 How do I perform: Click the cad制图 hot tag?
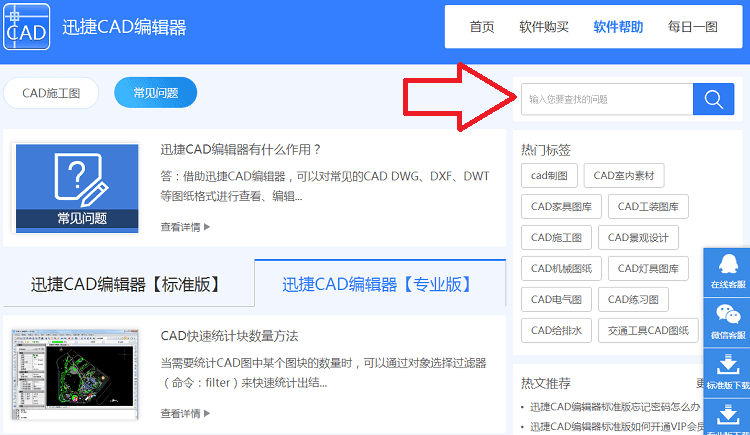(x=549, y=176)
